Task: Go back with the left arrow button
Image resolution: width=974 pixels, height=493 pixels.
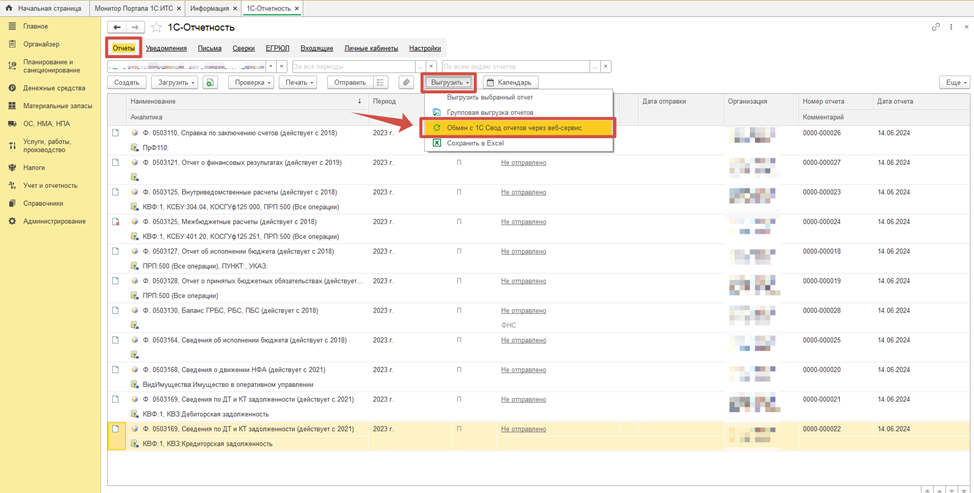Action: coord(117,27)
